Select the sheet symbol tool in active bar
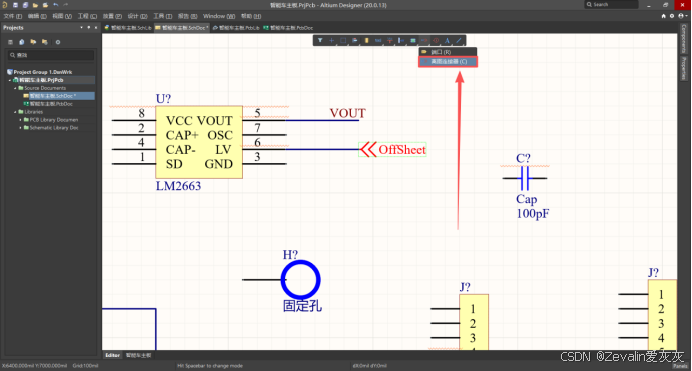Viewport: 692px width, 371px height. click(413, 41)
